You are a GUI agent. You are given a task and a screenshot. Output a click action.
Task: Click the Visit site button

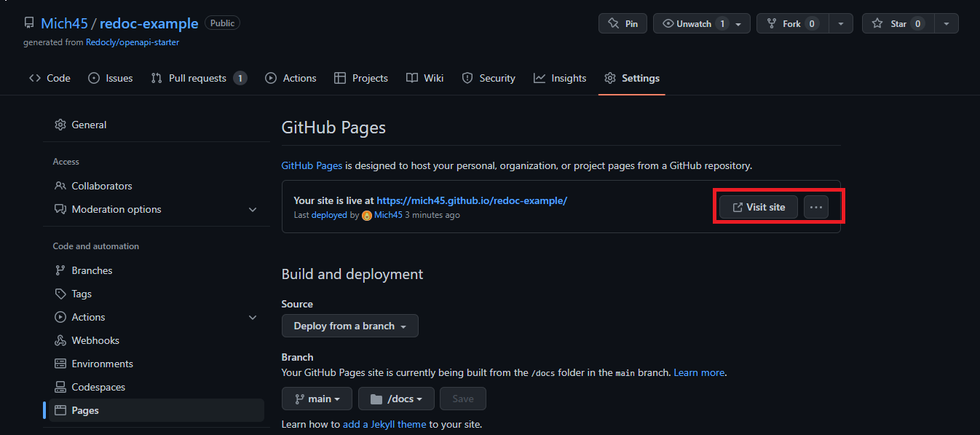758,207
